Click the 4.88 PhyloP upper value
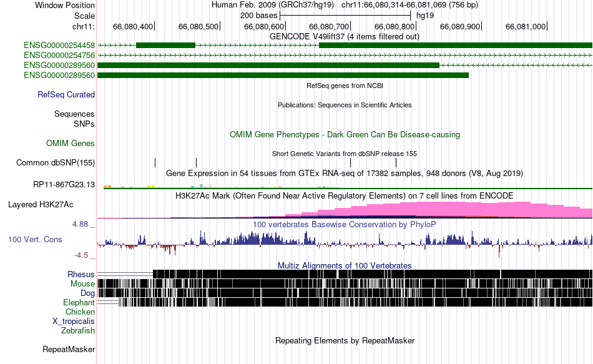Viewport: 593px width, 364px height. click(80, 224)
